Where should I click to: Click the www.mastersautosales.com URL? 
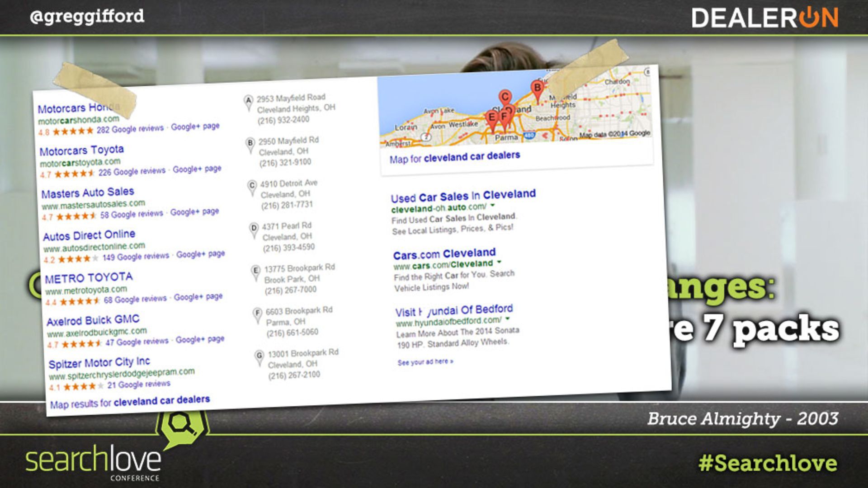tap(94, 205)
